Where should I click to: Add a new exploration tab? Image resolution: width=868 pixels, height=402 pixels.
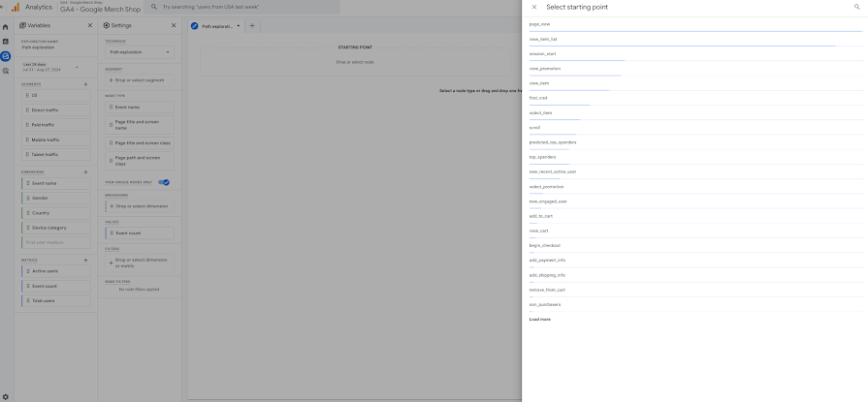252,26
